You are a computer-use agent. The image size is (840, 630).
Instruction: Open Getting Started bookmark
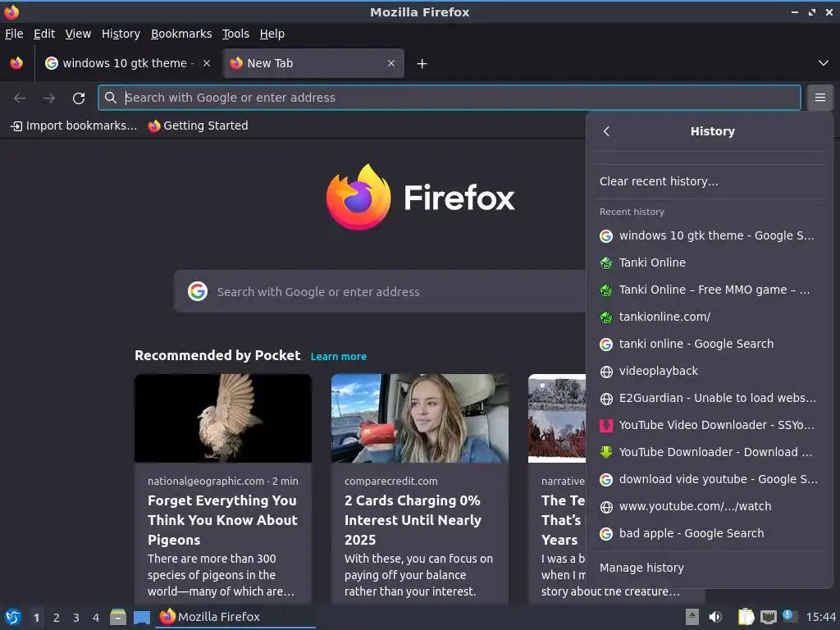[199, 126]
